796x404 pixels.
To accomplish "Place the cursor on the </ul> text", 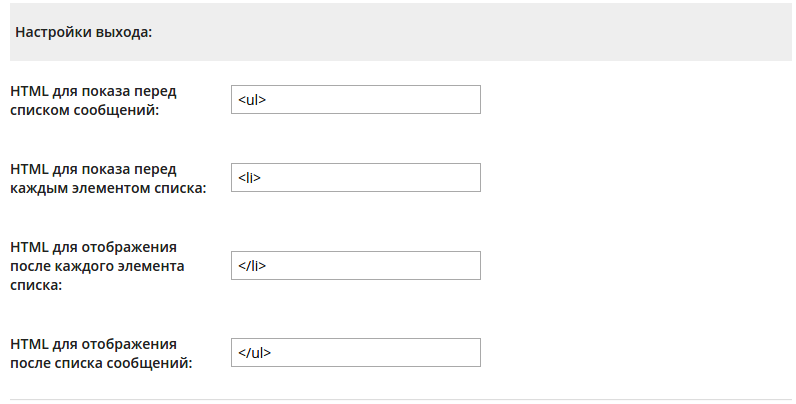I will point(255,353).
